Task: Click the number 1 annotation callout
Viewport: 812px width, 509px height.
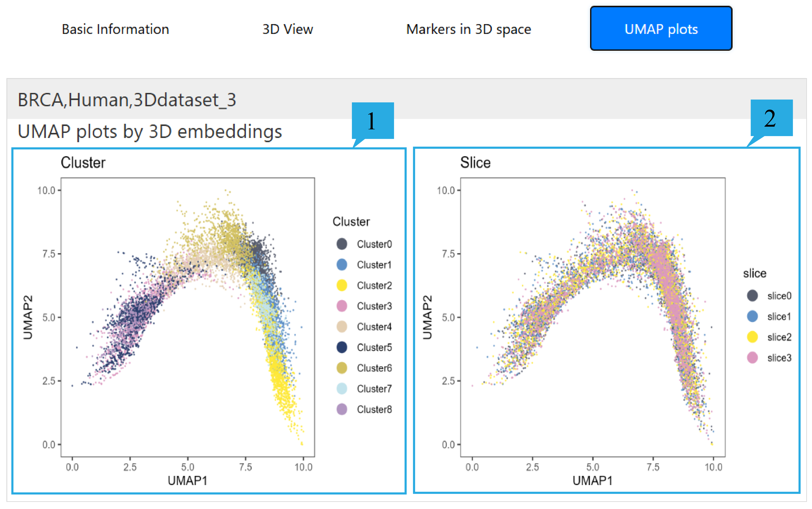Action: (372, 121)
